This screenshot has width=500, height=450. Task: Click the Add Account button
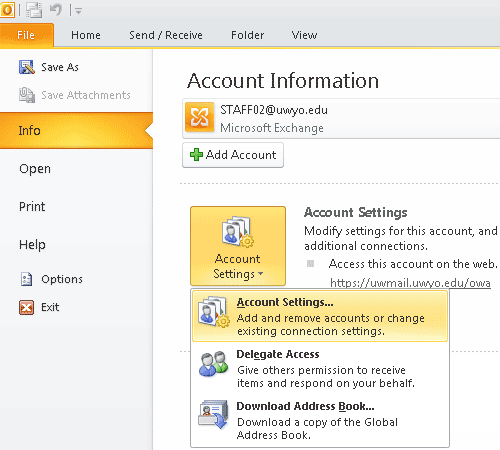[x=233, y=155]
